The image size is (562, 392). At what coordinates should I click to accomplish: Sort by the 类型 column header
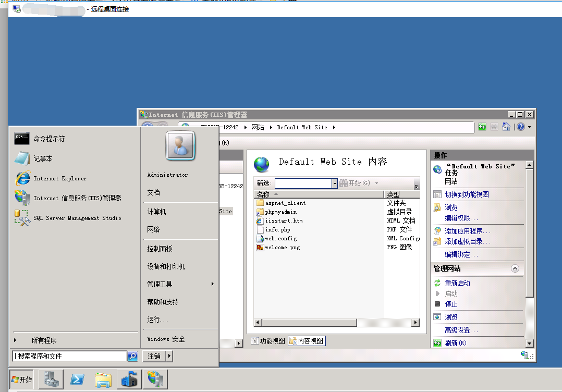[x=402, y=194]
